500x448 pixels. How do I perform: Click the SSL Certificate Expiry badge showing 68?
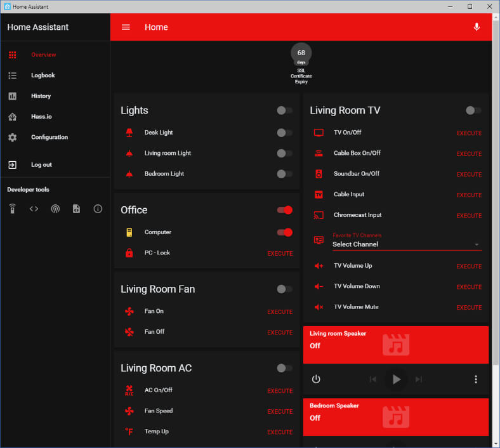pos(301,63)
